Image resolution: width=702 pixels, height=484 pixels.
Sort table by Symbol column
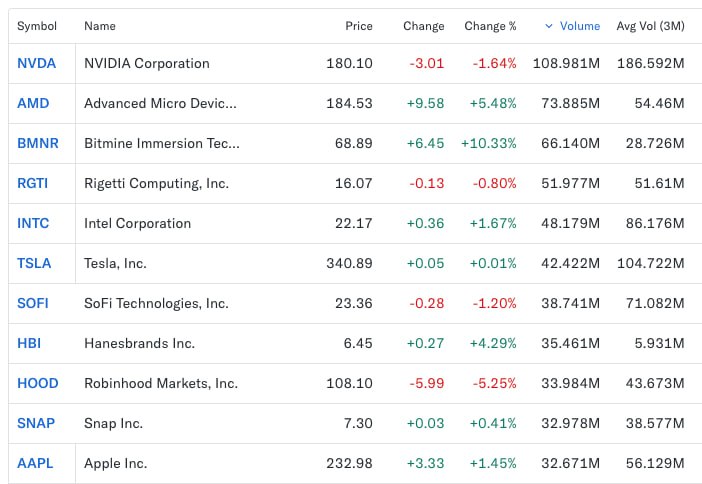tap(37, 26)
